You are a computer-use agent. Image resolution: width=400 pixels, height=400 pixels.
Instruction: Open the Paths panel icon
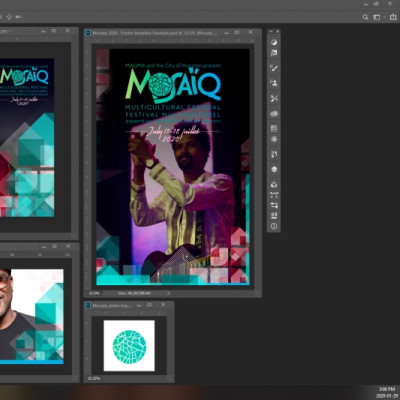pos(274,195)
